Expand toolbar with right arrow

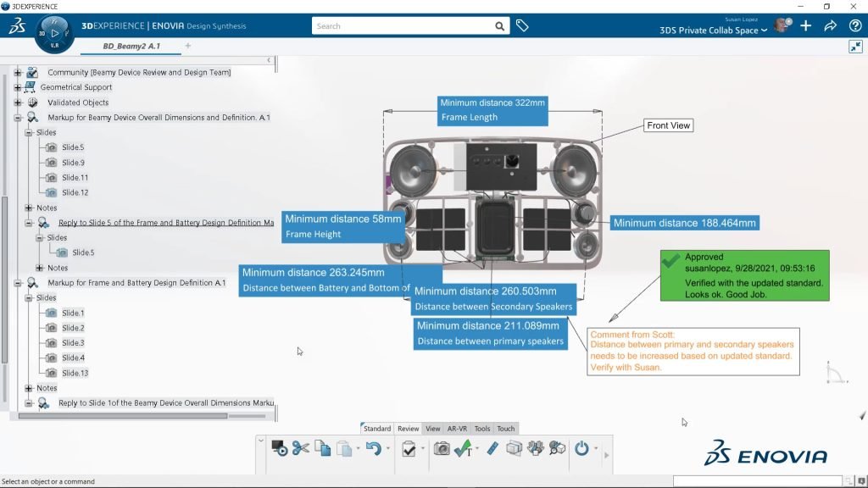tap(607, 455)
